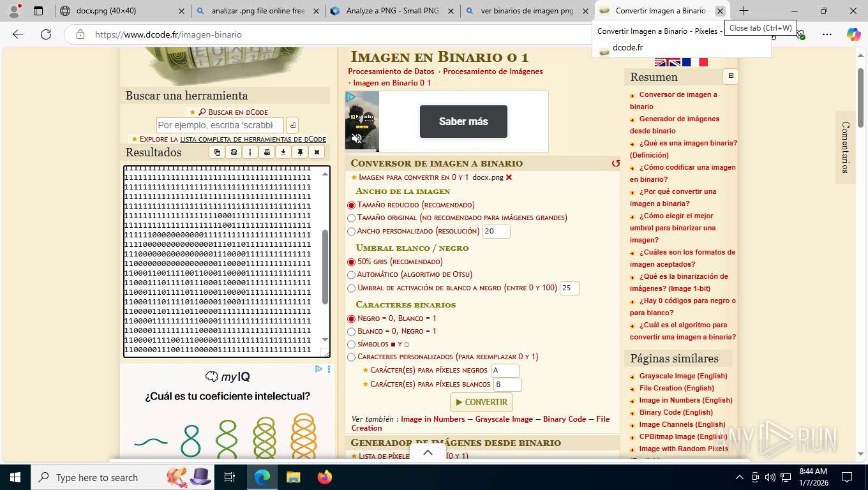868x490 pixels.
Task: Open browser Settings and more menu
Action: tap(827, 34)
